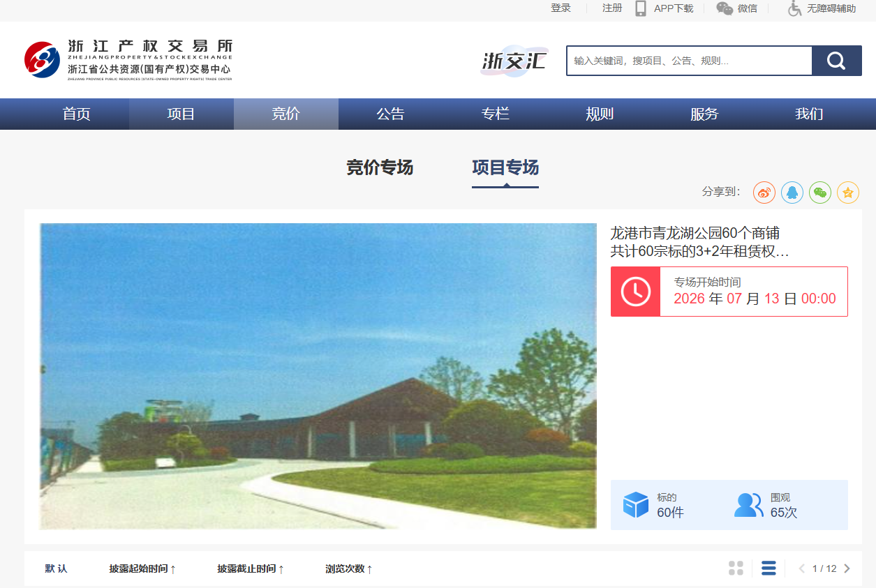This screenshot has height=588, width=876.
Task: Click the magnifier search button
Action: pyautogui.click(x=836, y=61)
